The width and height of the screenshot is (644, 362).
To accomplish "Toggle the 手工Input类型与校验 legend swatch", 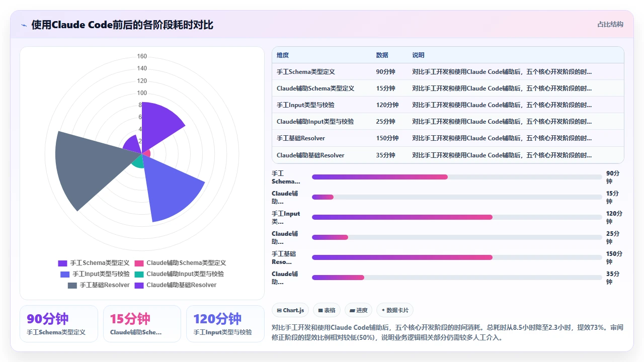I will [65, 274].
